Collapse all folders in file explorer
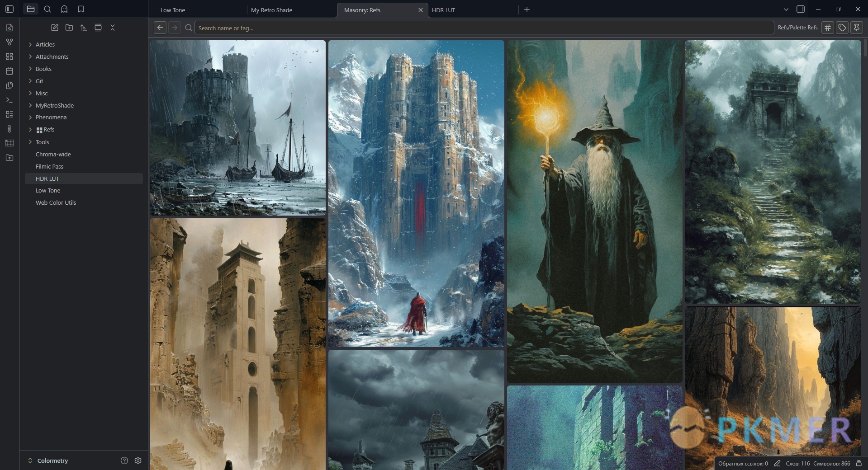 pos(113,28)
